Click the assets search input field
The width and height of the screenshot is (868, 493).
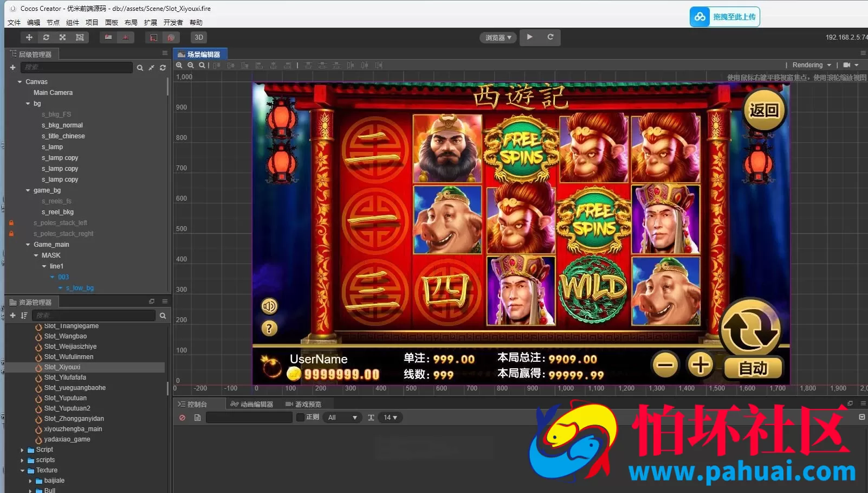(94, 315)
